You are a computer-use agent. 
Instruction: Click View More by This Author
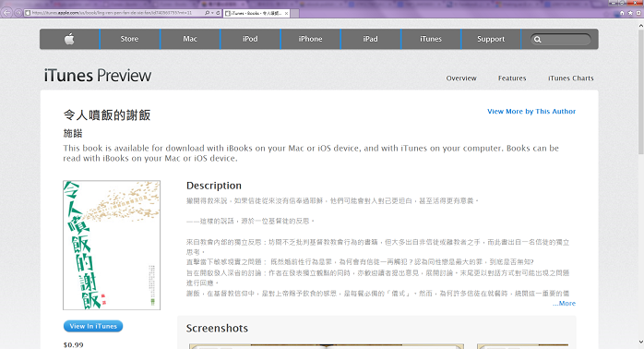[531, 112]
